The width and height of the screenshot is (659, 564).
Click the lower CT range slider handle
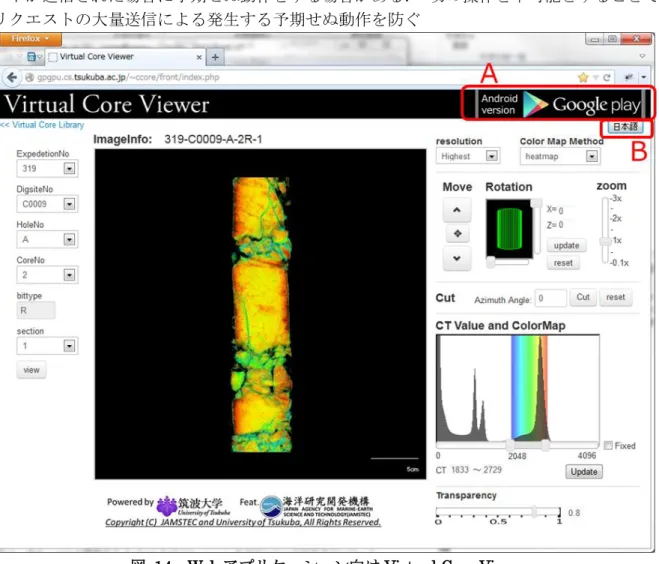click(510, 445)
